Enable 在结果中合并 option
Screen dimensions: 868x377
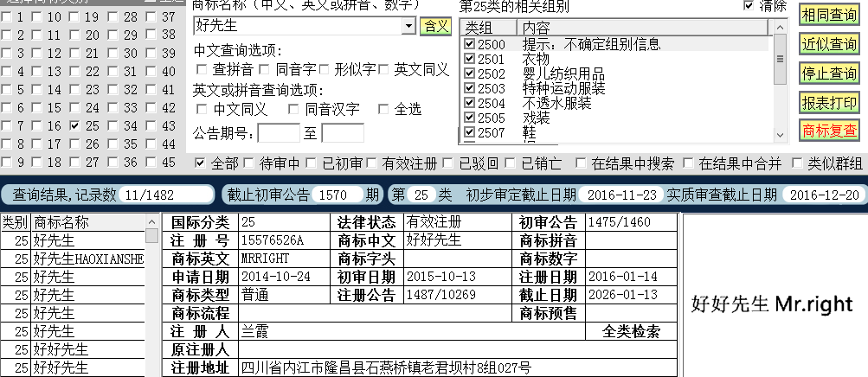point(688,163)
